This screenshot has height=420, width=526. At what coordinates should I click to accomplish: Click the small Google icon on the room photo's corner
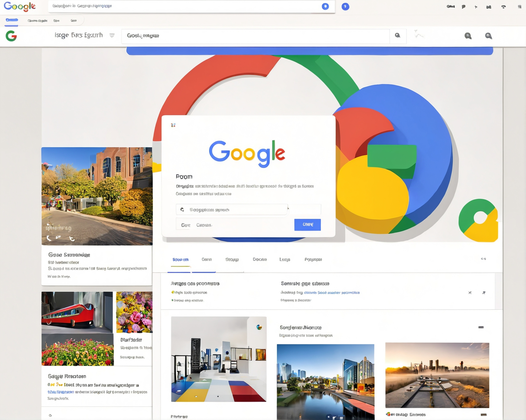(x=259, y=327)
